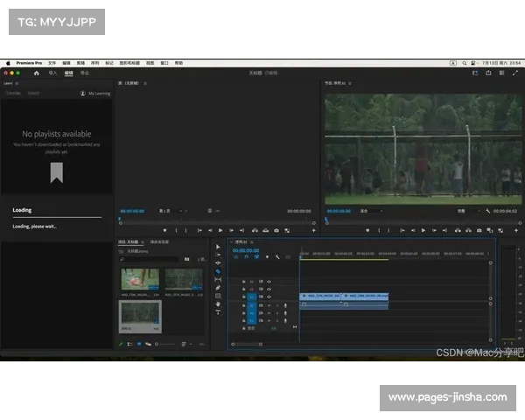Select the Hand tool
525x420 pixels.
click(218, 304)
